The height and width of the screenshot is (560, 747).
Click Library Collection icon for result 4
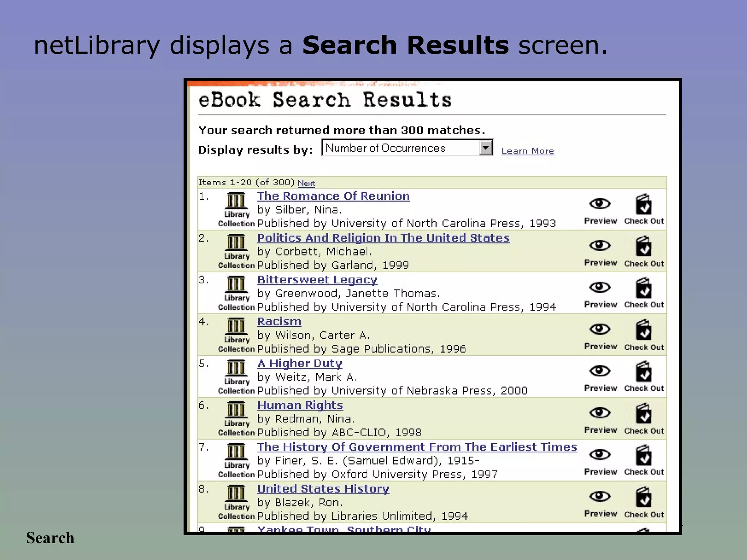pyautogui.click(x=236, y=335)
